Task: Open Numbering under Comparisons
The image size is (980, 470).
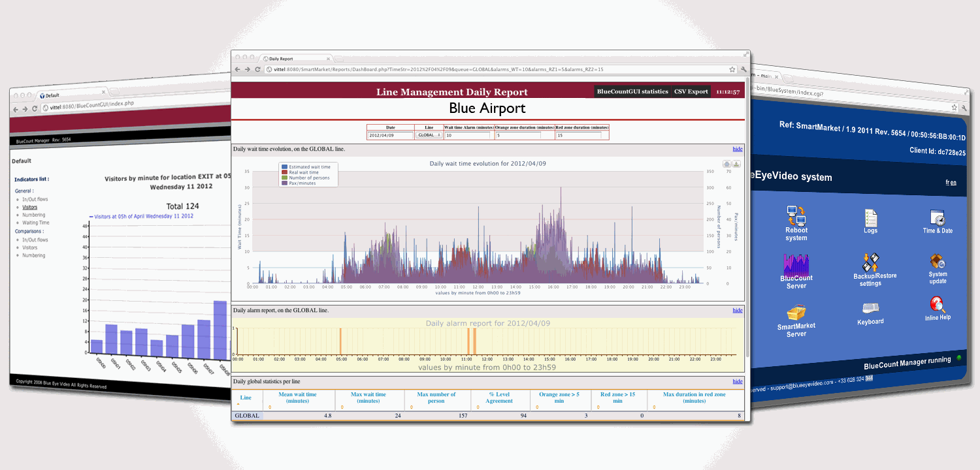Action: pyautogui.click(x=33, y=255)
